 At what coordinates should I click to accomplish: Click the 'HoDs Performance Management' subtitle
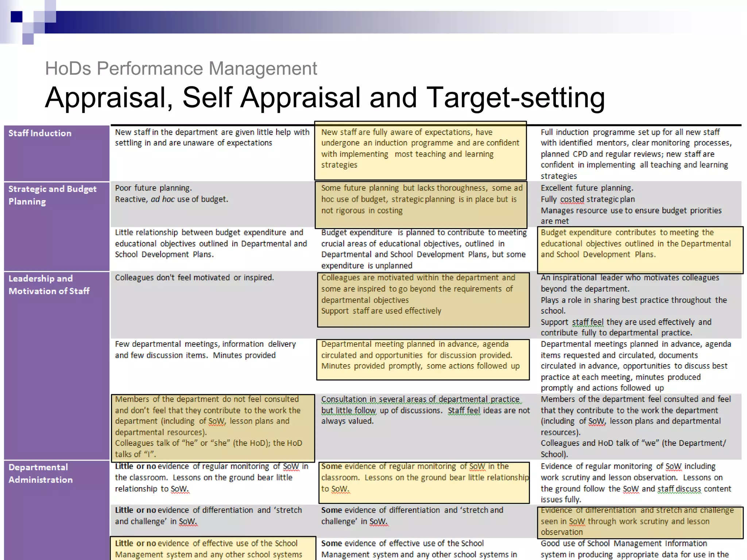pos(181,69)
